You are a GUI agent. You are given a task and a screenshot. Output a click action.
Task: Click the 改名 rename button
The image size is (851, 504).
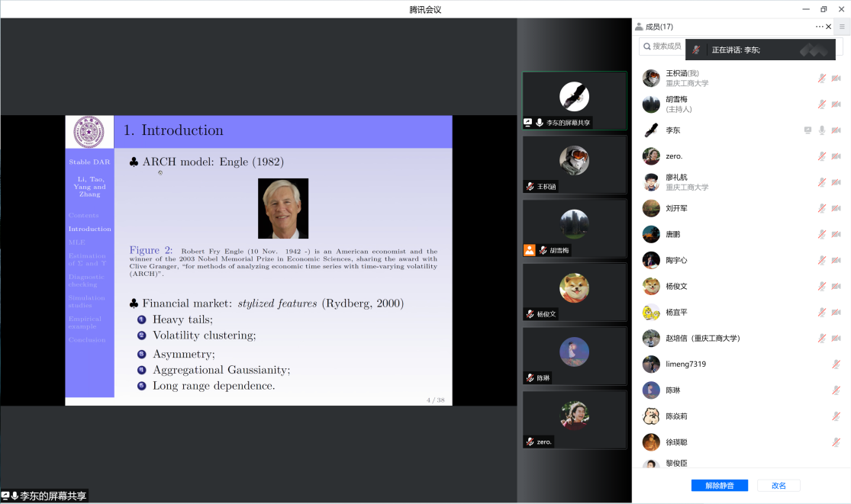pyautogui.click(x=778, y=486)
